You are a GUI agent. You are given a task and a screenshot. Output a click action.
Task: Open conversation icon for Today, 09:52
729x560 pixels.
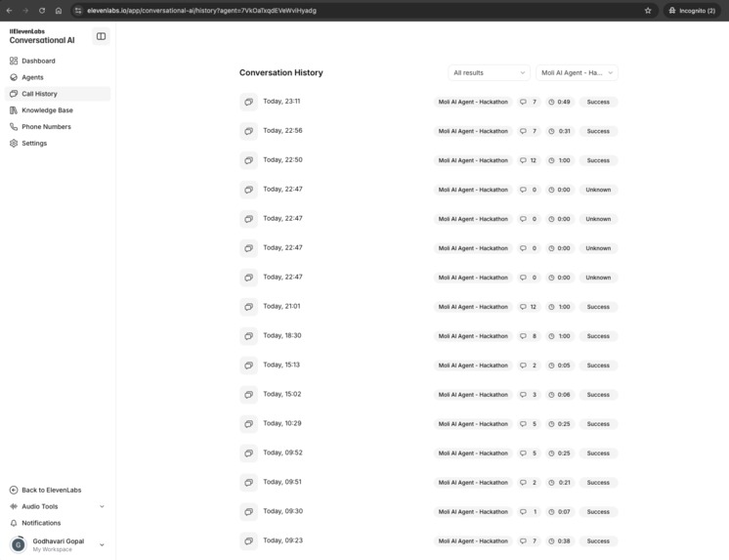249,453
